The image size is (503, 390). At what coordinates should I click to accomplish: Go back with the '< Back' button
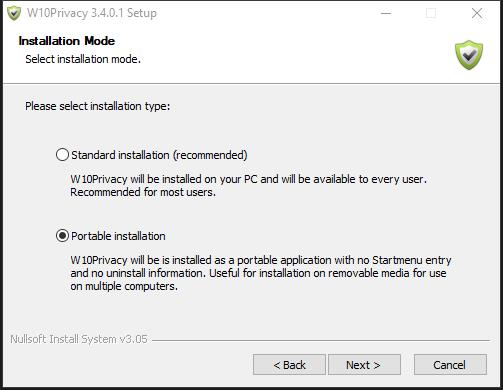coord(289,365)
